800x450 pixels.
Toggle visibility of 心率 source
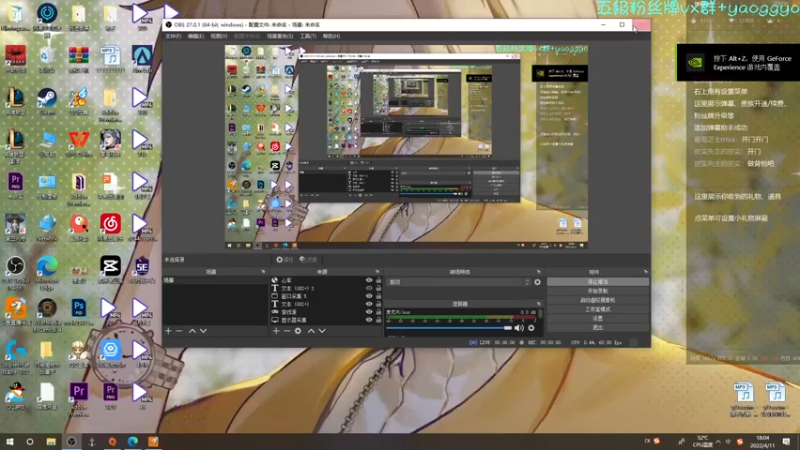coord(369,280)
